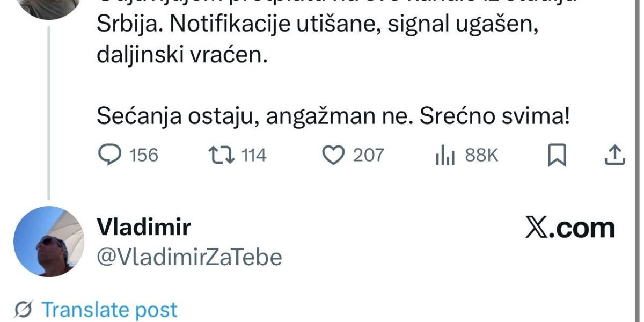Click the 207 likes count
Viewport: 644px width, 322px height.
click(369, 156)
